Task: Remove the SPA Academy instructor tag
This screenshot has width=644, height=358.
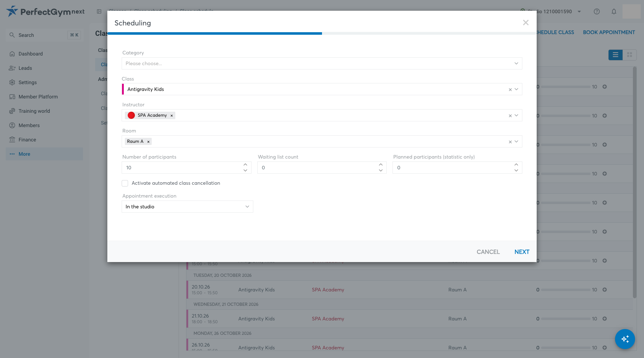Action: point(172,115)
